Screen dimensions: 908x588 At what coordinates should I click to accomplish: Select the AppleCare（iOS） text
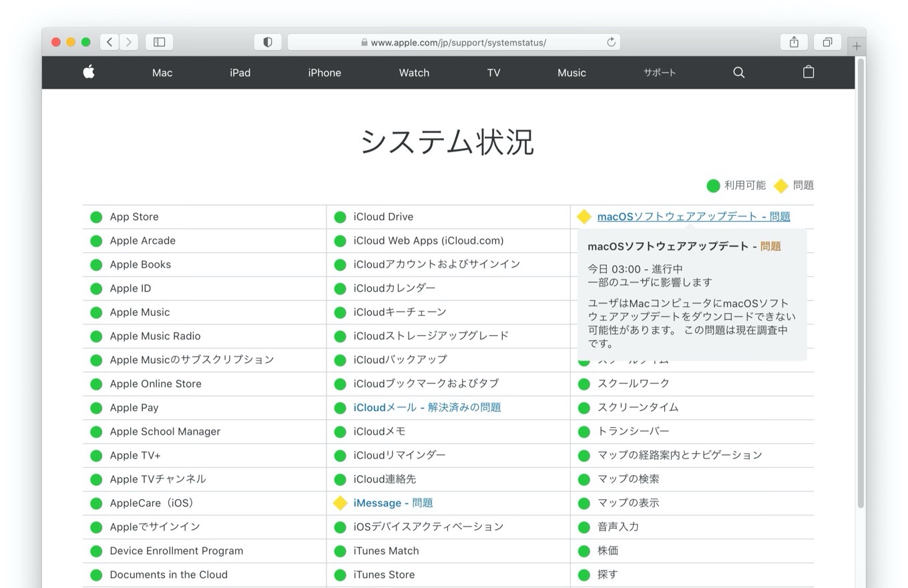(x=152, y=503)
